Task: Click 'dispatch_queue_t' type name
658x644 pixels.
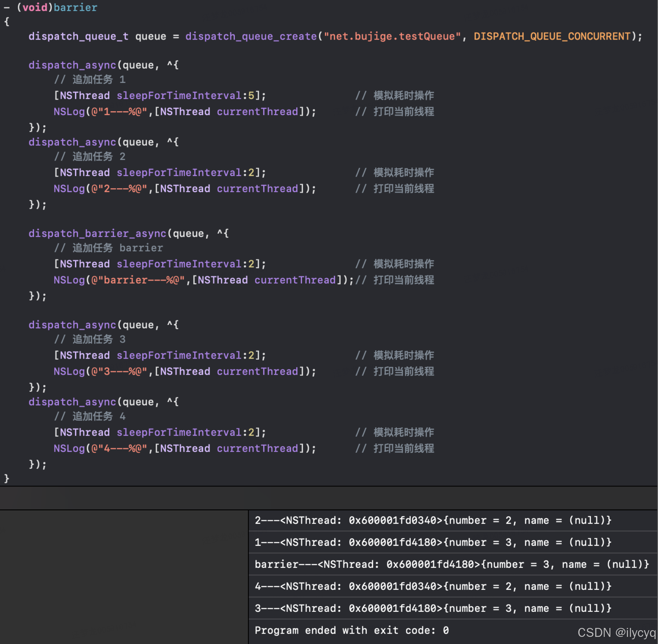Action: tap(78, 36)
